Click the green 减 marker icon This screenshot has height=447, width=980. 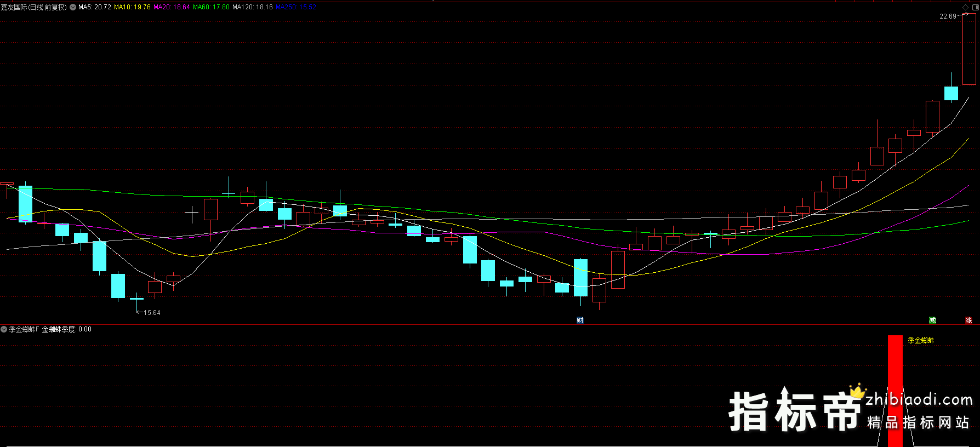click(932, 320)
